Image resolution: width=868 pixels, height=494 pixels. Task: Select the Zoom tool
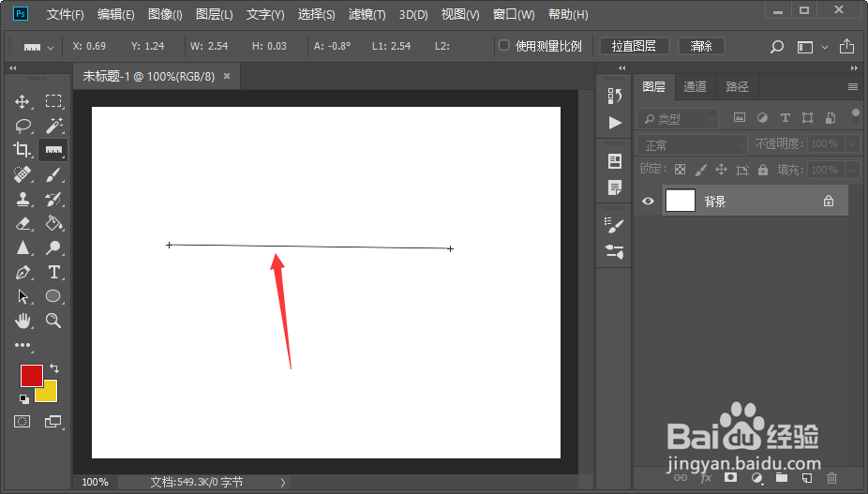(x=53, y=320)
